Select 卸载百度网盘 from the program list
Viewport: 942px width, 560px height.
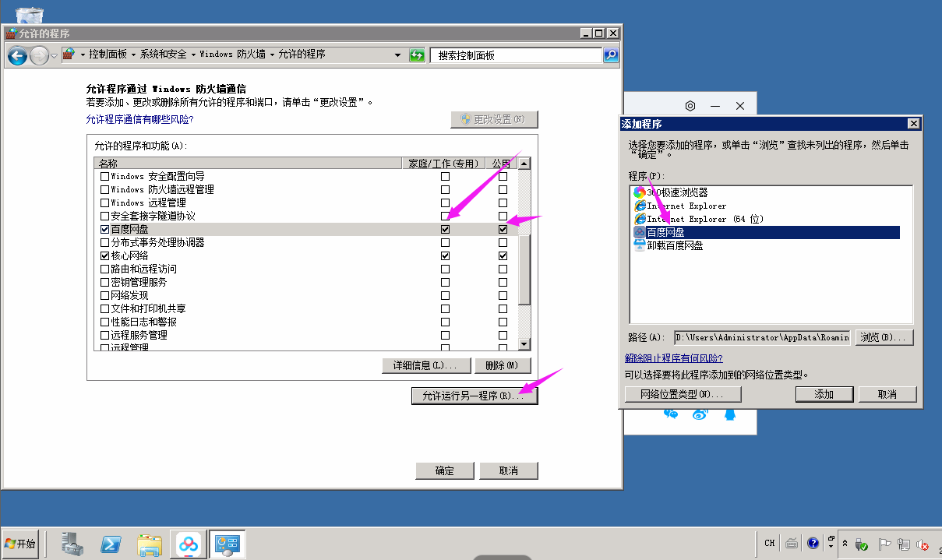pos(674,245)
